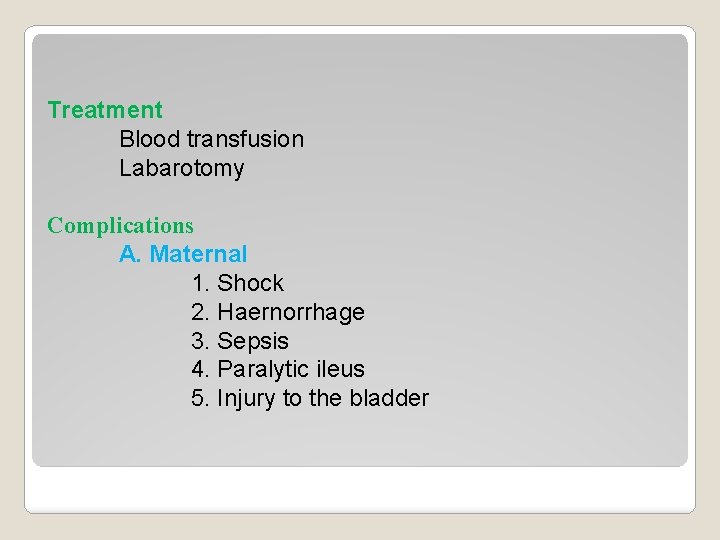720x540 pixels.
Task: Click the letter A. before Maternal
Action: click(x=130, y=254)
